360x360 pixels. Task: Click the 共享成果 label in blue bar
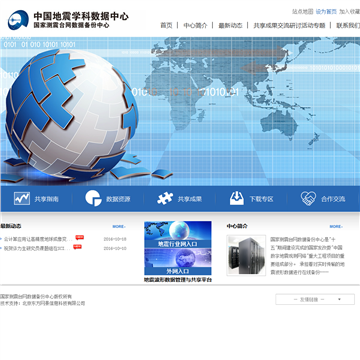click(x=190, y=199)
